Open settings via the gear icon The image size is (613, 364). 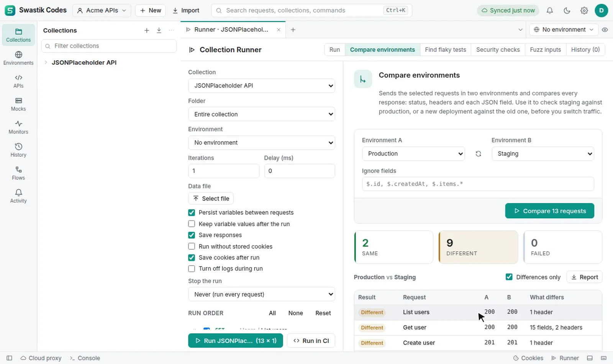tap(584, 10)
